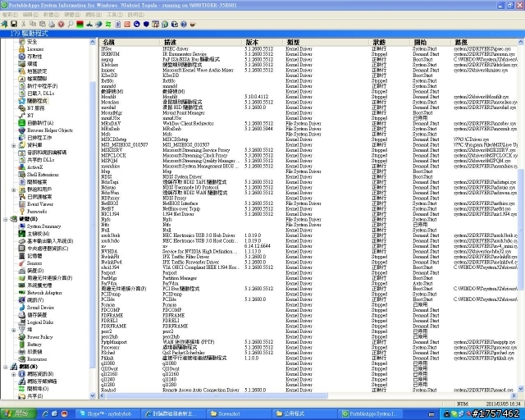Sort by the 版本 column header
Screen dimensions: 525x420
coord(262,42)
